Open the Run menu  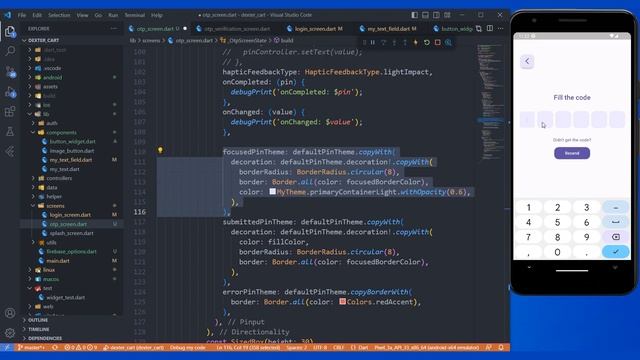point(113,15)
